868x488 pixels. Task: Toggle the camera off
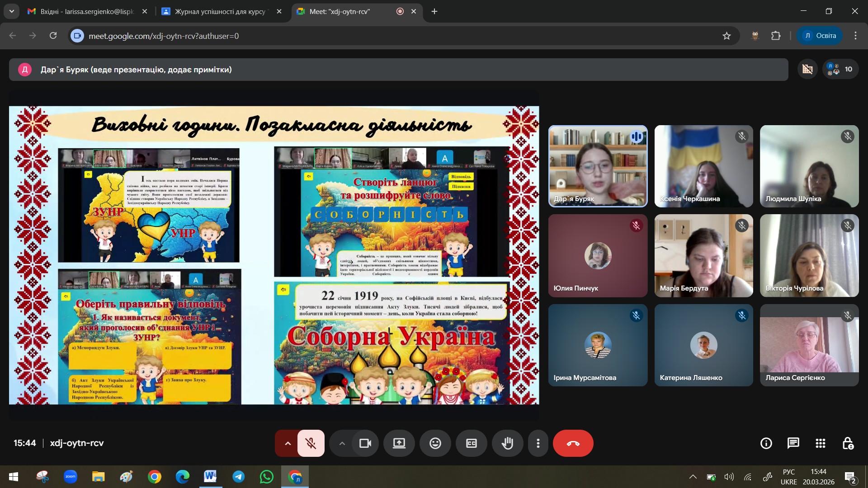pos(365,443)
